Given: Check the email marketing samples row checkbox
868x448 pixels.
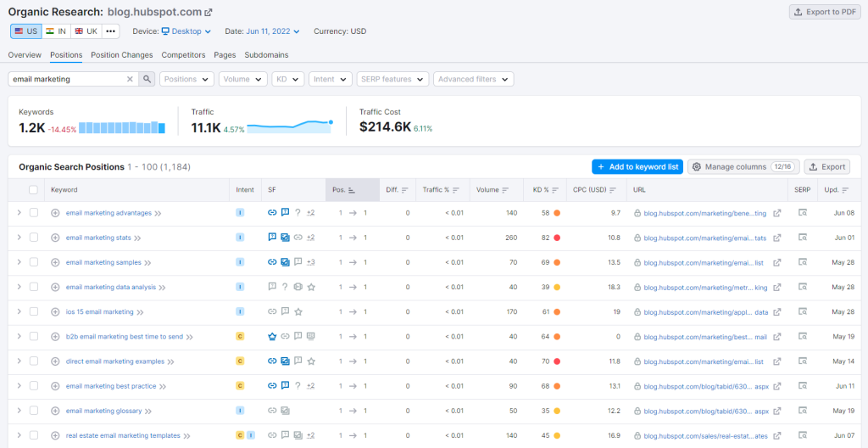Looking at the screenshot, I should tap(34, 262).
